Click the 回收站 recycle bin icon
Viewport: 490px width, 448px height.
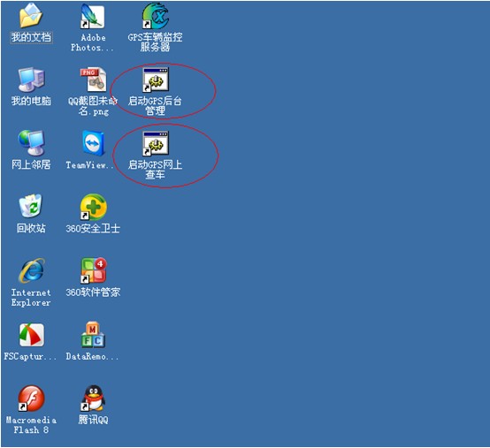31,207
